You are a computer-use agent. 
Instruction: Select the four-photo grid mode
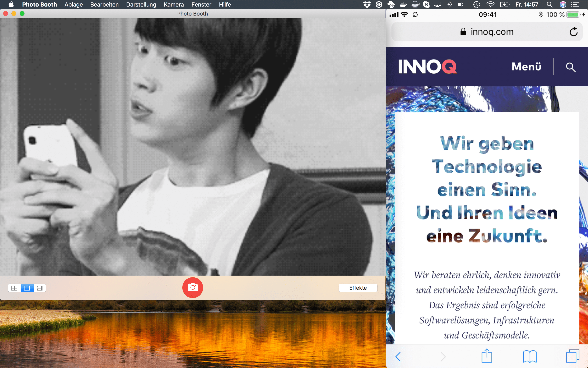point(14,288)
